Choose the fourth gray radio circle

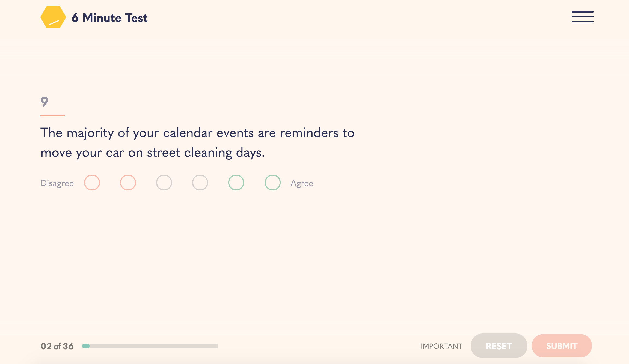click(x=200, y=183)
